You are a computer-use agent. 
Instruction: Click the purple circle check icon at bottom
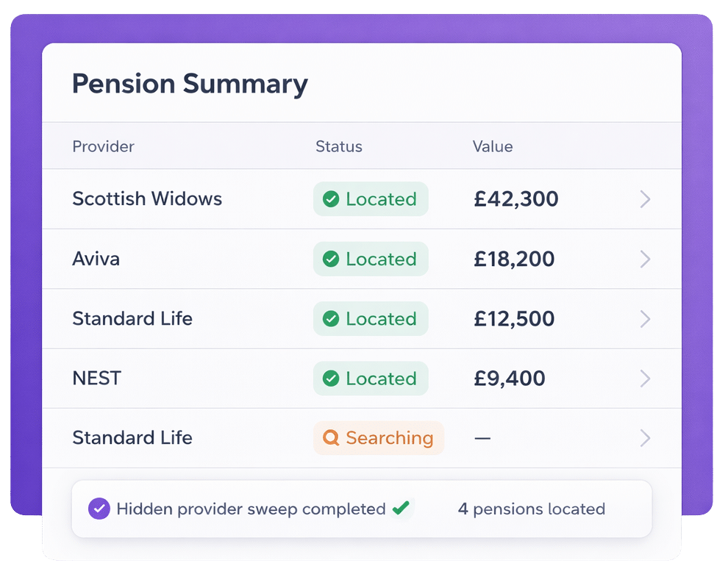(99, 509)
